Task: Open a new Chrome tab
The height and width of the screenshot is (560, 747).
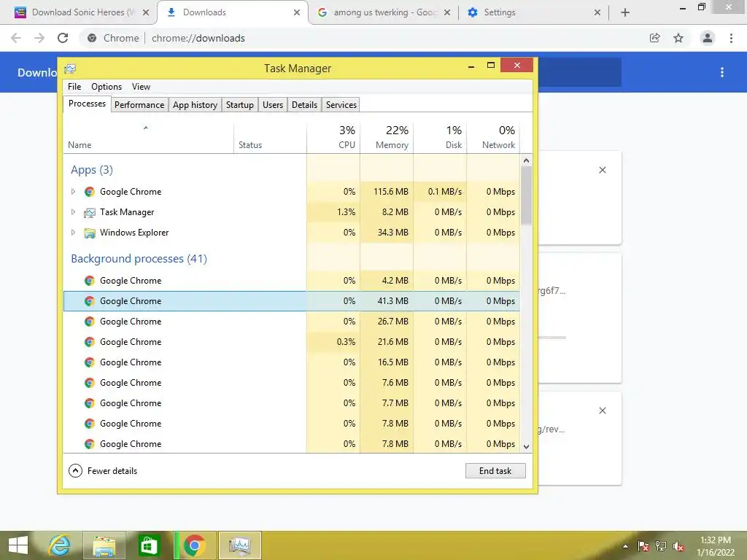Action: tap(625, 12)
